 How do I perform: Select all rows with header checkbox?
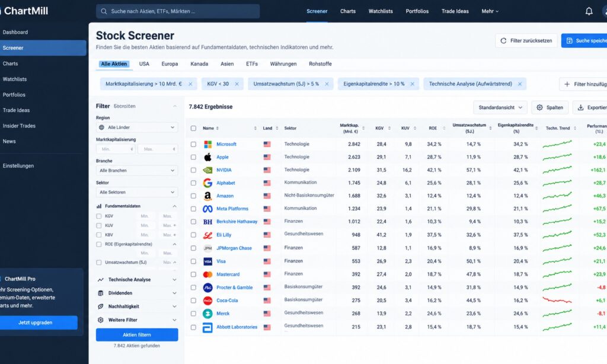pos(194,128)
